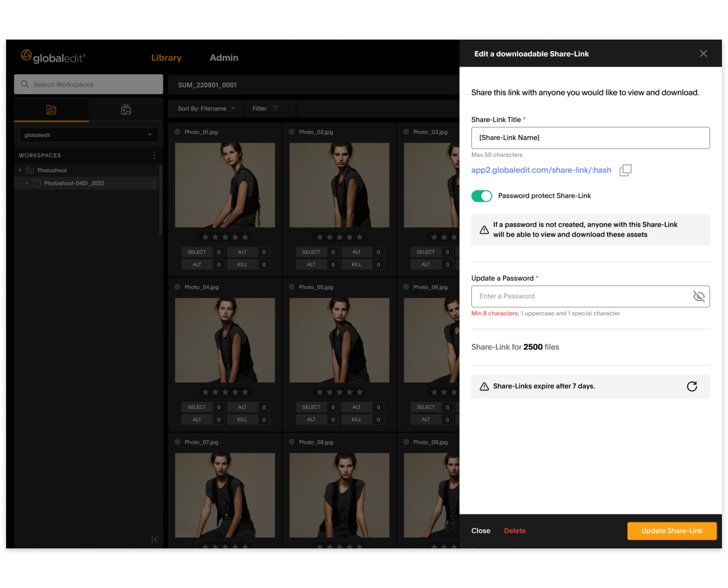The image size is (728, 588).
Task: Expand the Photoshoot tree node
Action: click(20, 170)
